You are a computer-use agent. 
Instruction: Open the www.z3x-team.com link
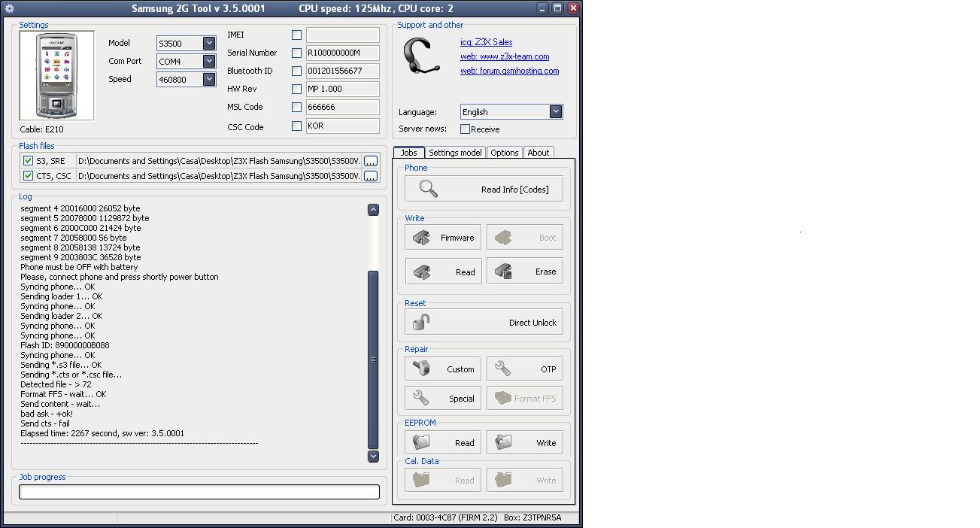[x=505, y=56]
